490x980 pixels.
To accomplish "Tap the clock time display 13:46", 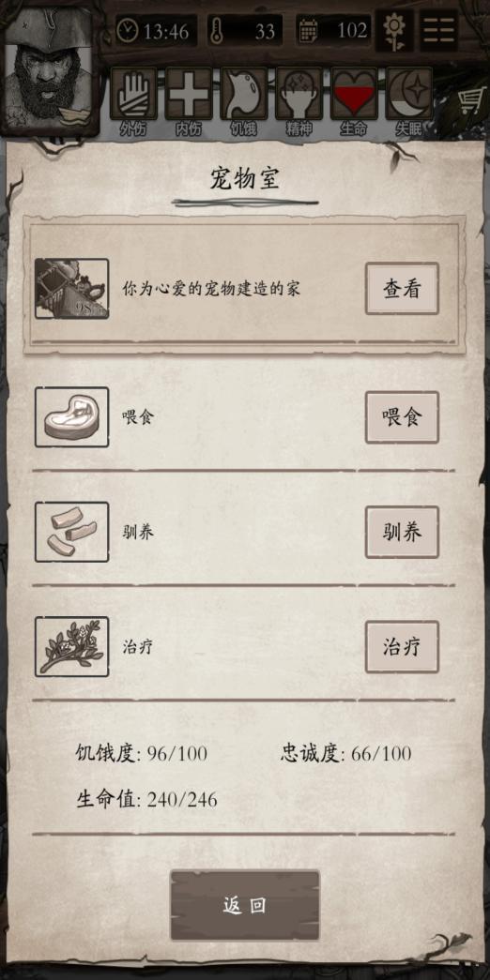I will (x=157, y=31).
